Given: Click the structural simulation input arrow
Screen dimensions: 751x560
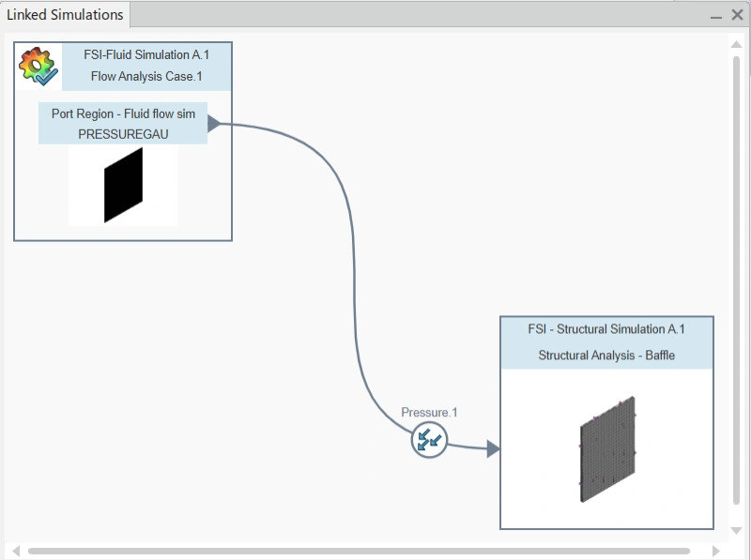Looking at the screenshot, I should tap(493, 449).
